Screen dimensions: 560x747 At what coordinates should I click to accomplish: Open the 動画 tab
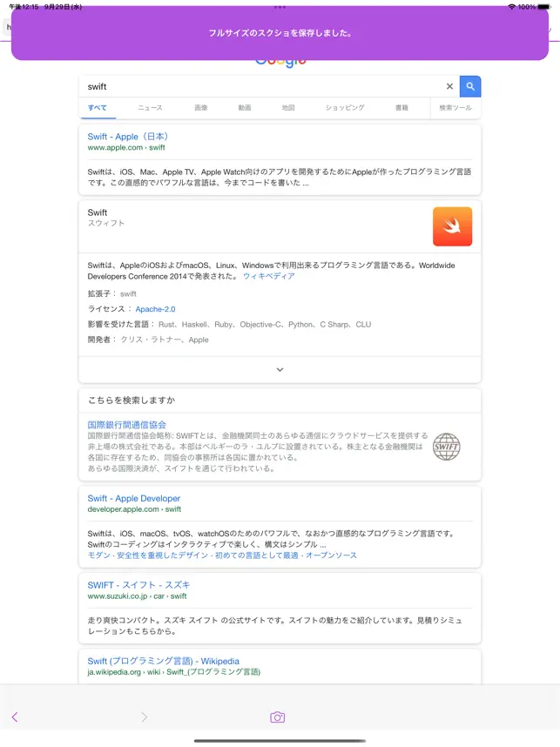[245, 108]
